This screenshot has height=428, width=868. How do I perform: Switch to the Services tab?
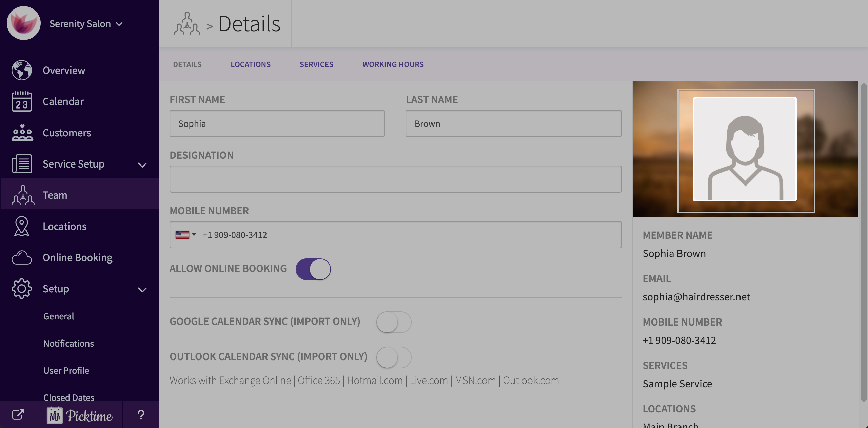click(x=316, y=64)
